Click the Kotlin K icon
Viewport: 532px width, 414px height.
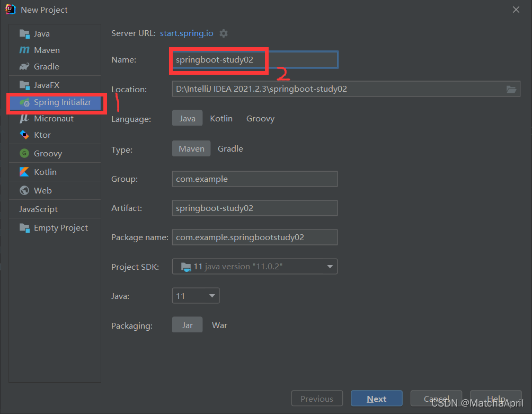pyautogui.click(x=24, y=172)
